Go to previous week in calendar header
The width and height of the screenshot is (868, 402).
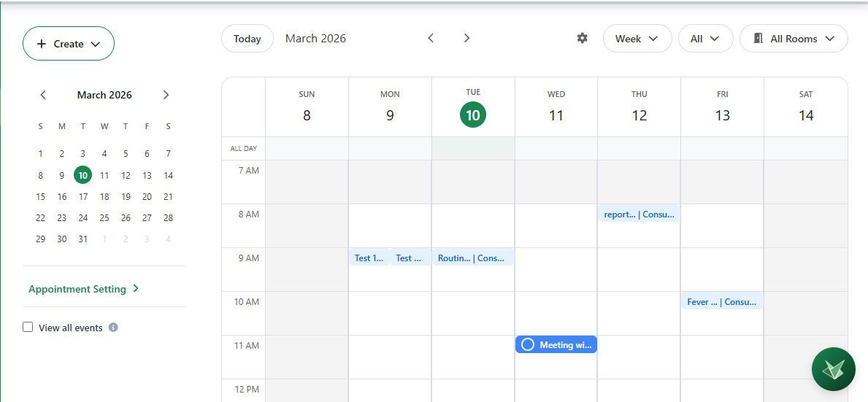431,39
